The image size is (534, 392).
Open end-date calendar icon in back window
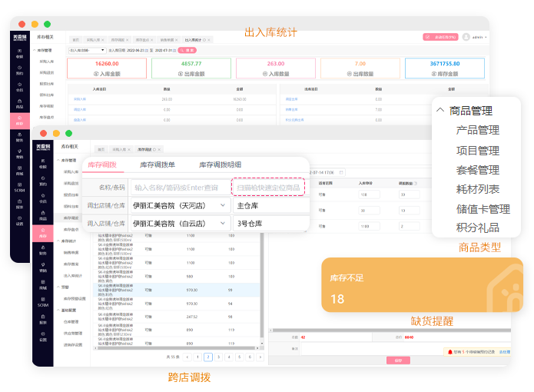[174, 51]
